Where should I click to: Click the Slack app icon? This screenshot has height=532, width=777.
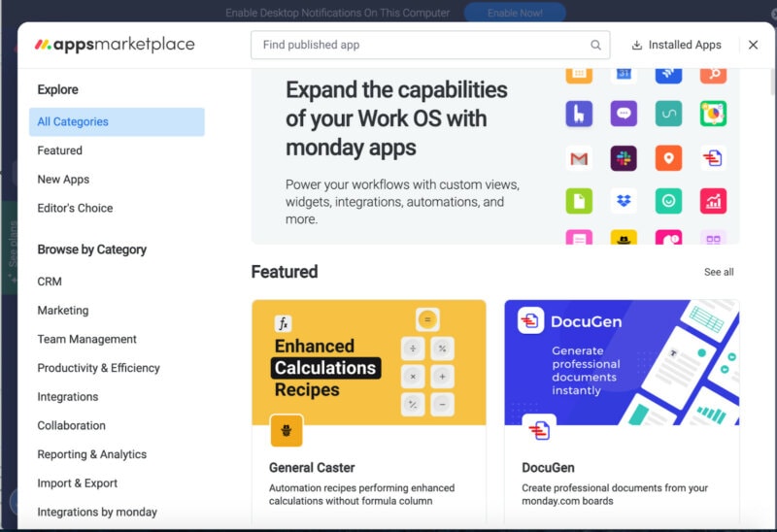(x=624, y=158)
